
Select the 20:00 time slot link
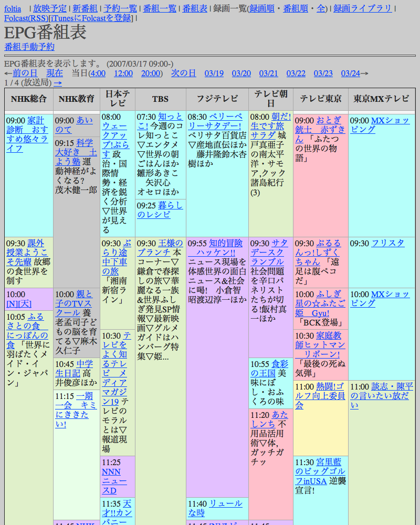151,73
